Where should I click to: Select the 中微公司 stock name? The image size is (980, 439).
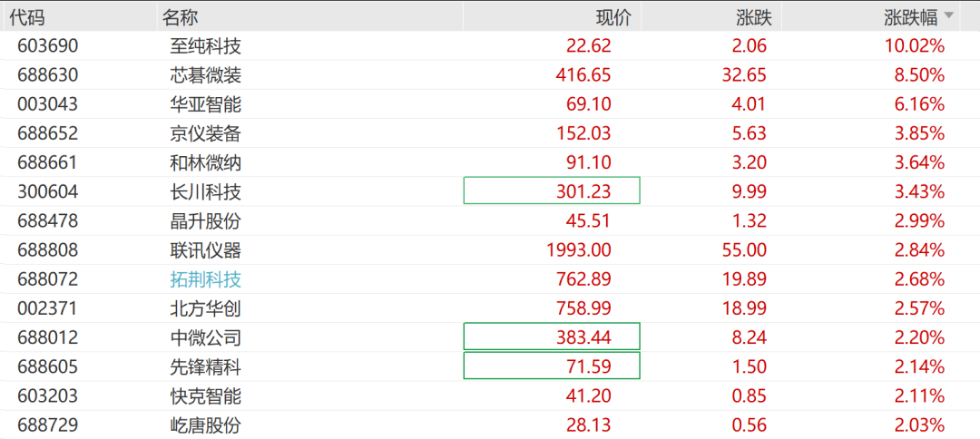(x=206, y=337)
